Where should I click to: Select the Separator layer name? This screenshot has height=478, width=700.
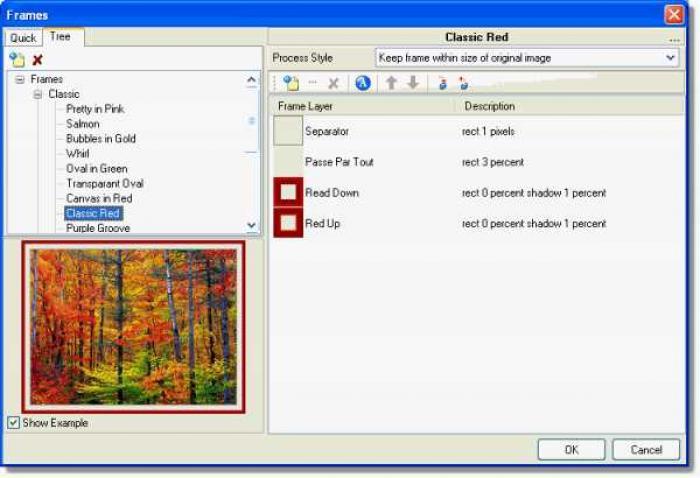327,131
